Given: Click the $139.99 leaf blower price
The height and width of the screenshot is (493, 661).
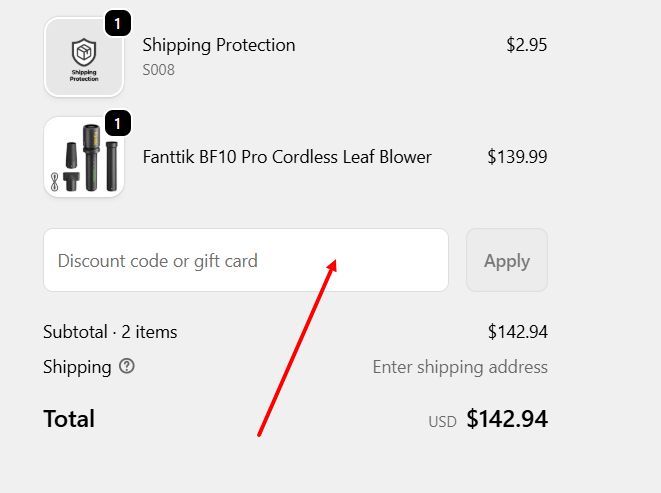Looking at the screenshot, I should coord(517,157).
